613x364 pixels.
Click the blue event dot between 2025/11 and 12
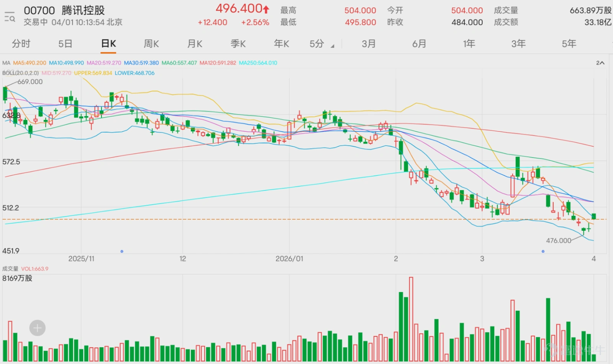tap(122, 251)
